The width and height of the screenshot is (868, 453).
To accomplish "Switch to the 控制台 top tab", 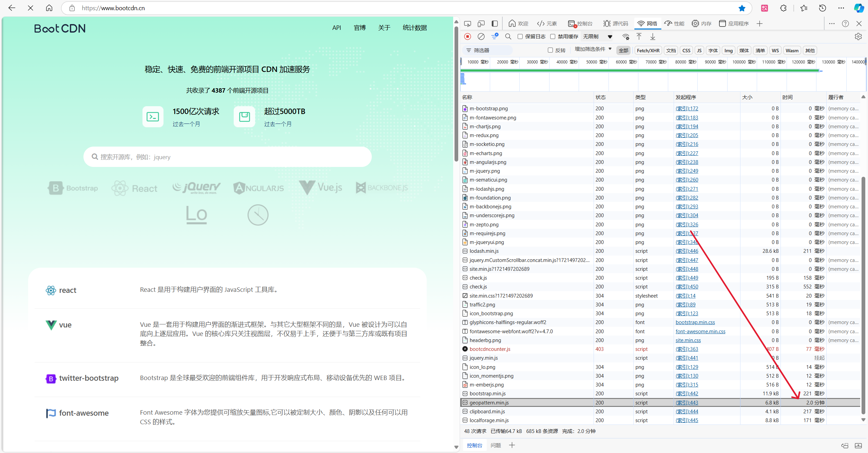I will [x=580, y=23].
